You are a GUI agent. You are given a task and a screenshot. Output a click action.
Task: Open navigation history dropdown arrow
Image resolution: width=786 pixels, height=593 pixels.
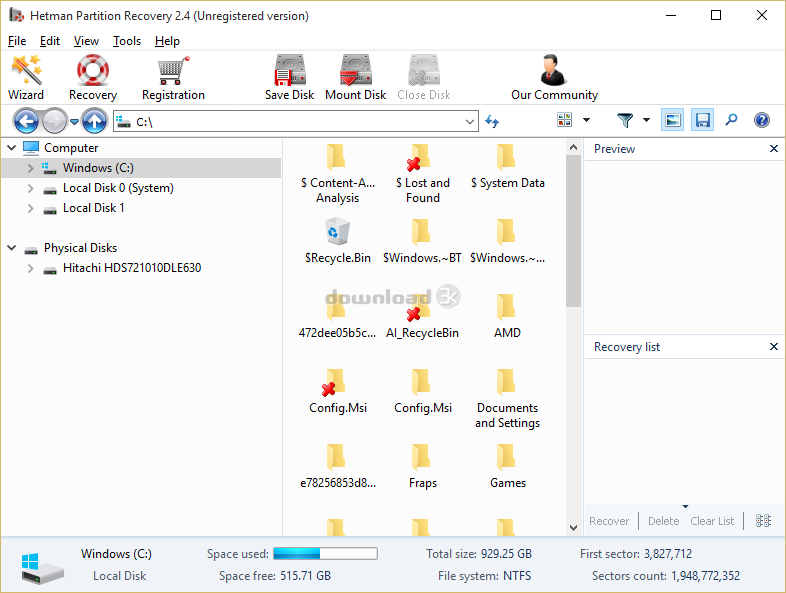coord(74,121)
